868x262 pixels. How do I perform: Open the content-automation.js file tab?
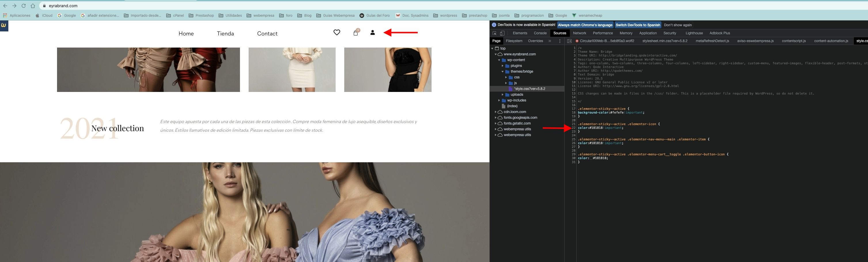click(831, 41)
